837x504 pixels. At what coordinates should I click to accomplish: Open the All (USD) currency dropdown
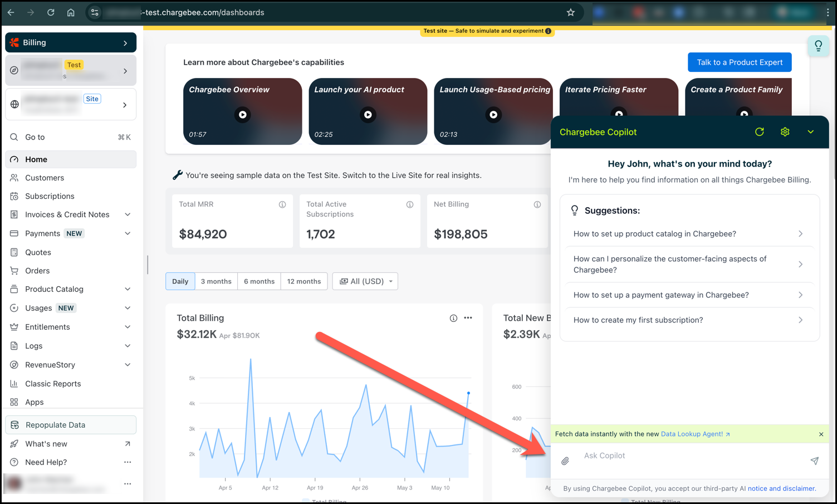click(x=366, y=281)
